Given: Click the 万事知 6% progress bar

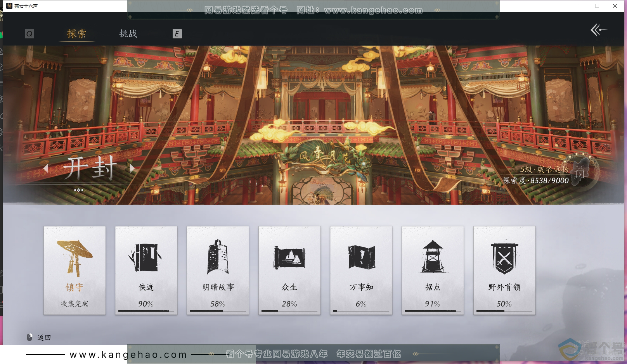Looking at the screenshot, I should pos(361,311).
